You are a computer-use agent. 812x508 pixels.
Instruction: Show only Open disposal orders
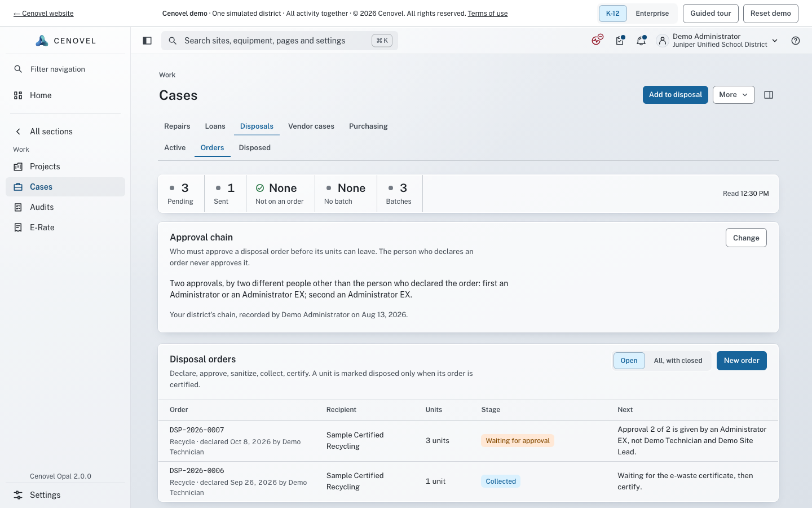(x=629, y=361)
